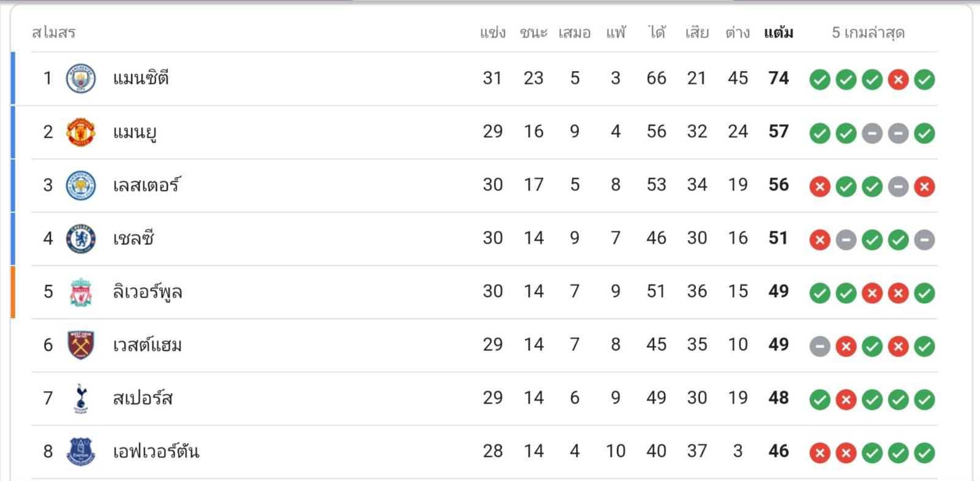Click the West Ham club crest
Image resolution: width=980 pixels, height=481 pixels.
[x=81, y=345]
